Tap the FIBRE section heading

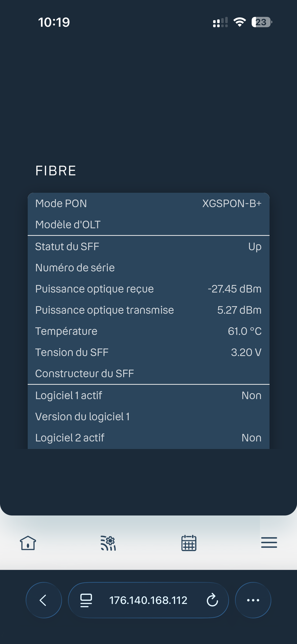point(56,171)
